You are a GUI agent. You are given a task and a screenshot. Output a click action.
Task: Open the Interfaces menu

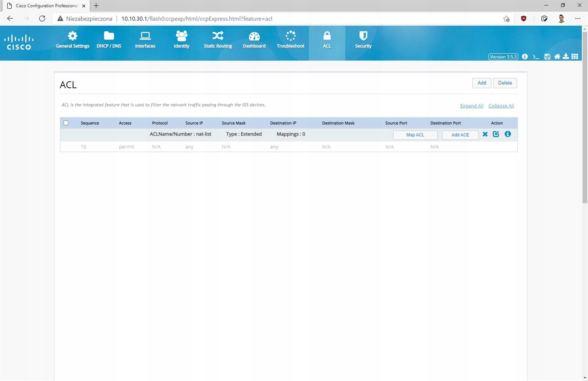pyautogui.click(x=145, y=40)
